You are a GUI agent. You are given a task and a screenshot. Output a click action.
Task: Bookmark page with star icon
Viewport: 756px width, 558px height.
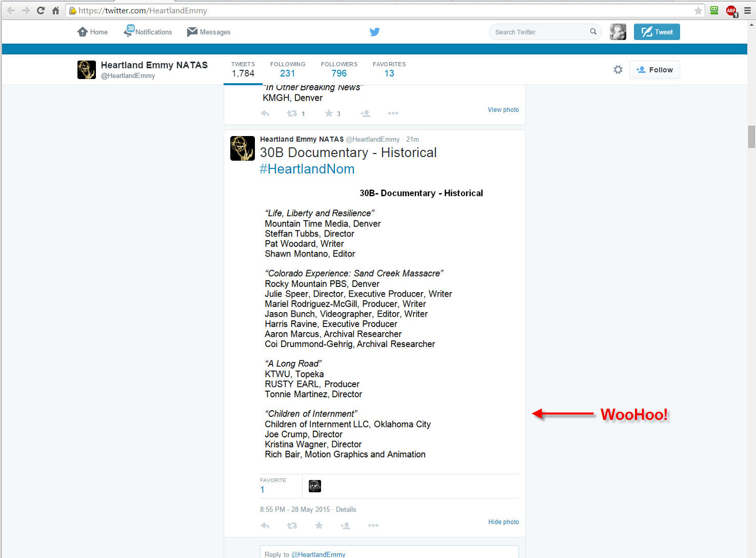coord(698,10)
